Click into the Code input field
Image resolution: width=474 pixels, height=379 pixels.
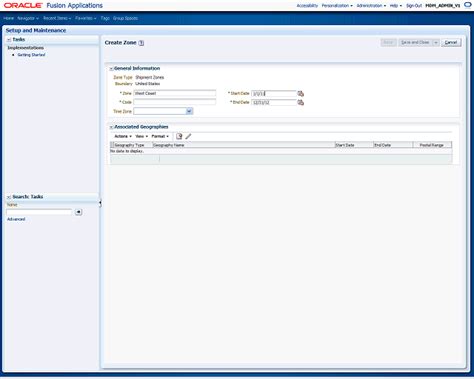[x=175, y=102]
